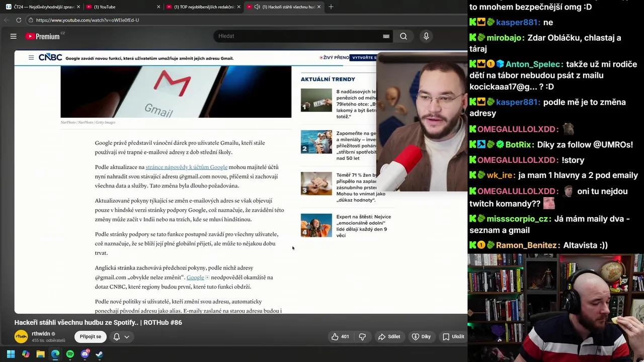Close the ČT24 tab
Viewport: 644px width, 362px height.
[x=78, y=7]
